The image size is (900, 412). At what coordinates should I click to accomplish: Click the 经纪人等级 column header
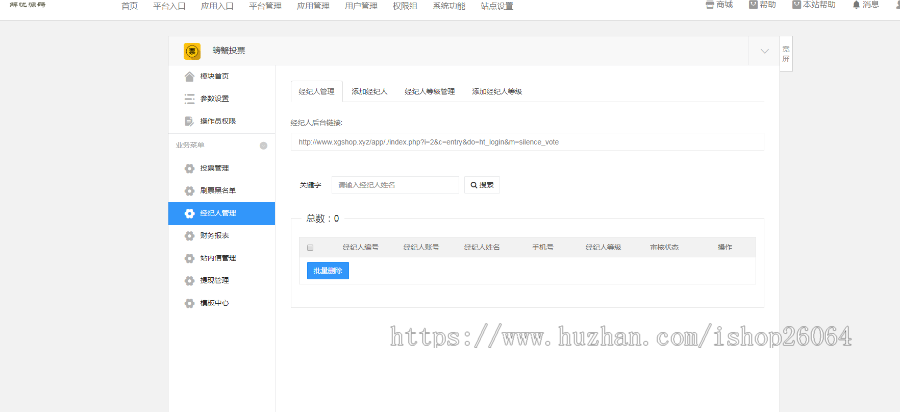coord(603,247)
